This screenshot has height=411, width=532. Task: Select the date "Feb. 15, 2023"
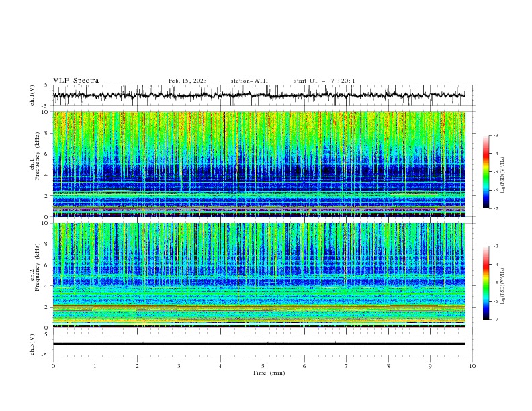pyautogui.click(x=187, y=81)
